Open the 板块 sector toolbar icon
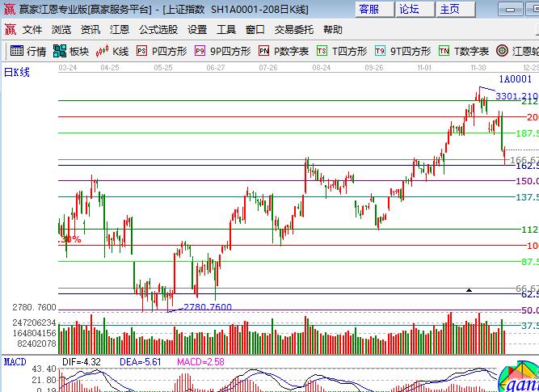539x392 pixels. pyautogui.click(x=70, y=51)
